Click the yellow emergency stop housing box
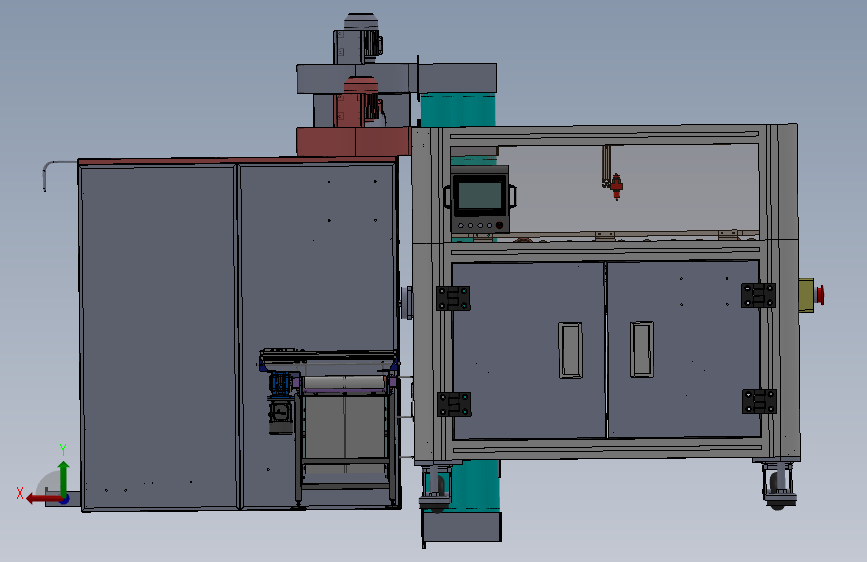 (x=807, y=295)
